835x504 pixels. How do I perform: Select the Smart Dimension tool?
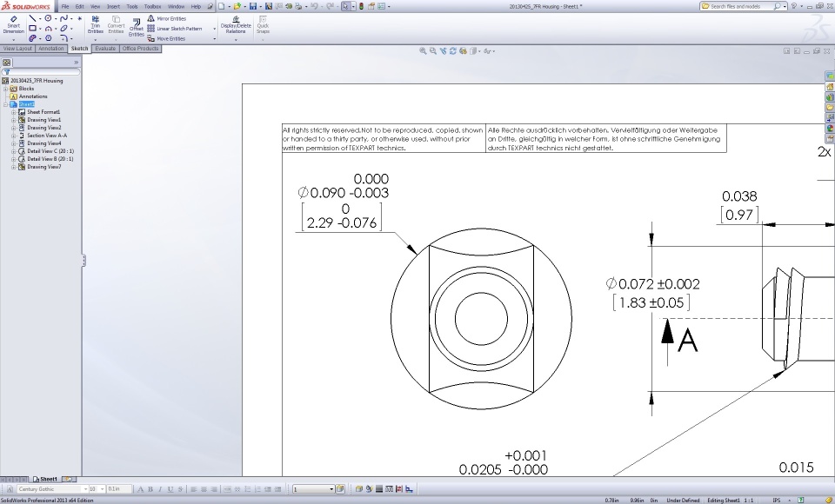[13, 24]
